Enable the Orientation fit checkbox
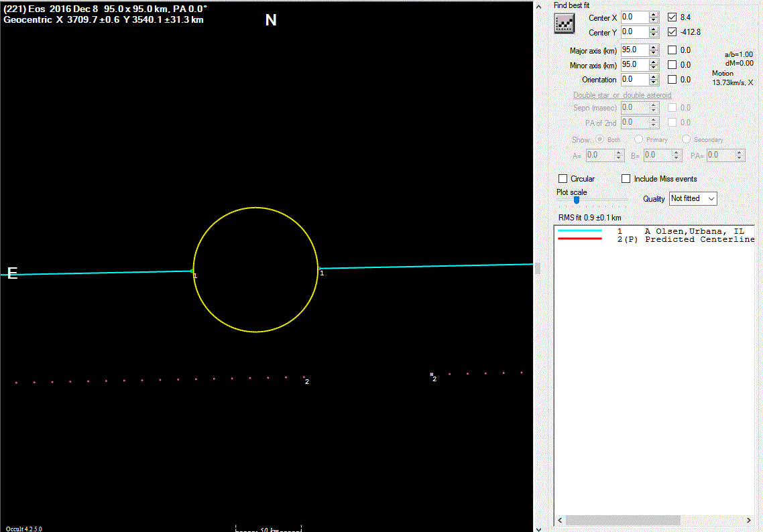The width and height of the screenshot is (763, 532). coord(672,79)
